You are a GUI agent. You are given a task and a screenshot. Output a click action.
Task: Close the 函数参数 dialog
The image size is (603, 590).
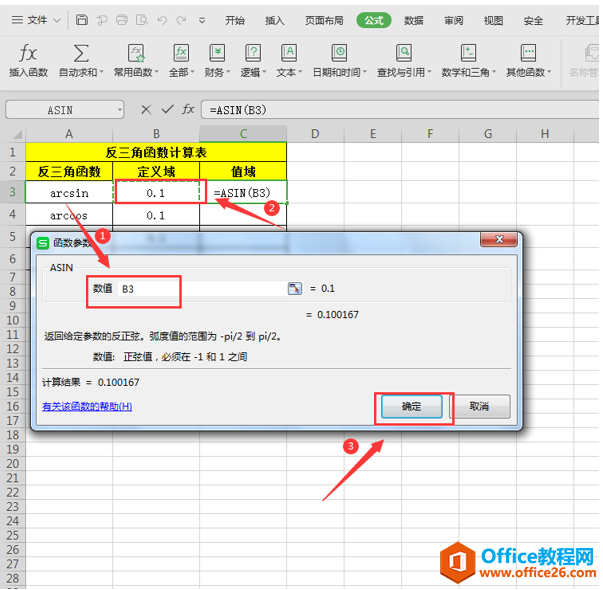pos(499,239)
